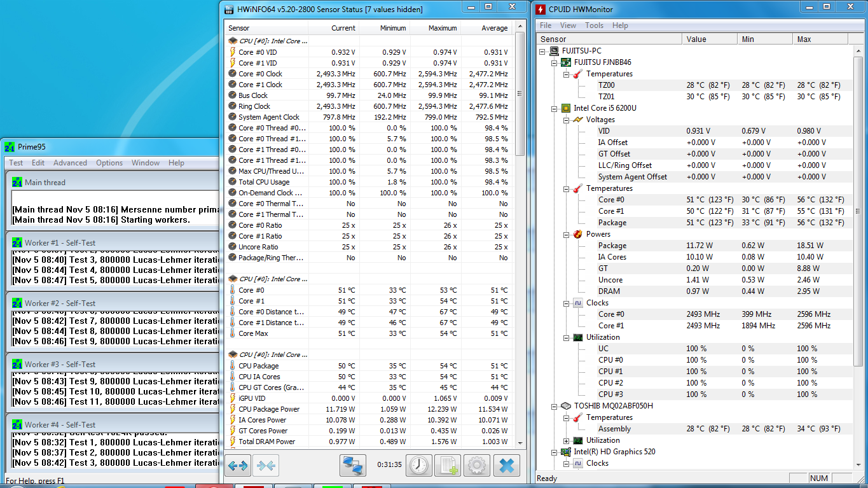Select the TZ00 temperature row
Viewport: 868px width, 488px height.
click(695, 85)
